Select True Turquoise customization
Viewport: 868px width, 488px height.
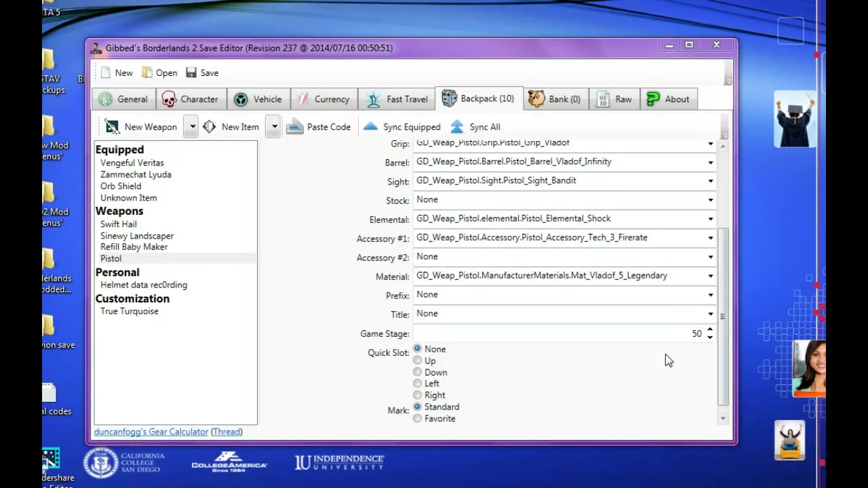(x=130, y=311)
